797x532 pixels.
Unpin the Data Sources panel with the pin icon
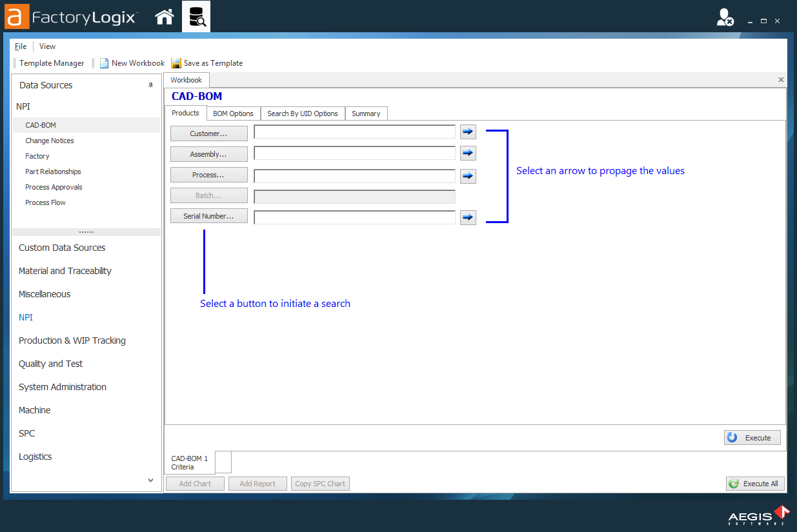150,84
